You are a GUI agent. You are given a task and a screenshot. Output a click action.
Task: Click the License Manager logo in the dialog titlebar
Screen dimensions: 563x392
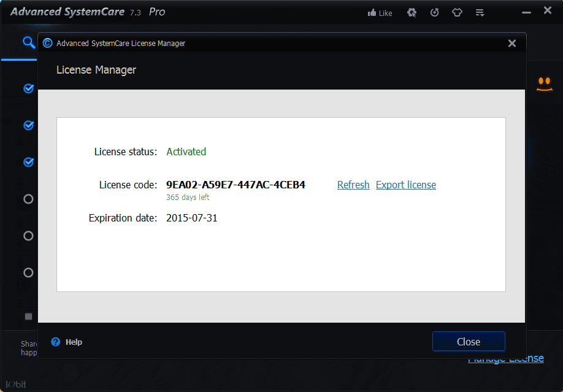click(x=48, y=43)
